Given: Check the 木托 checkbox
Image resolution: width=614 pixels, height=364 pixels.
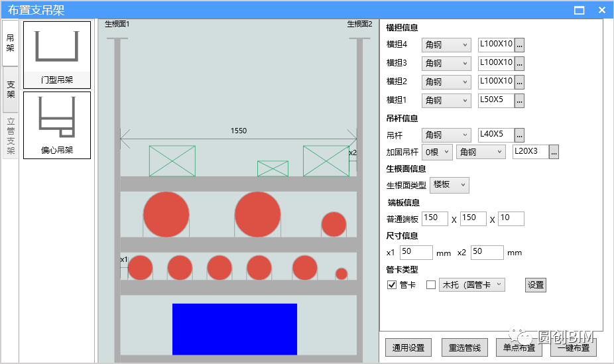Looking at the screenshot, I should 431,284.
